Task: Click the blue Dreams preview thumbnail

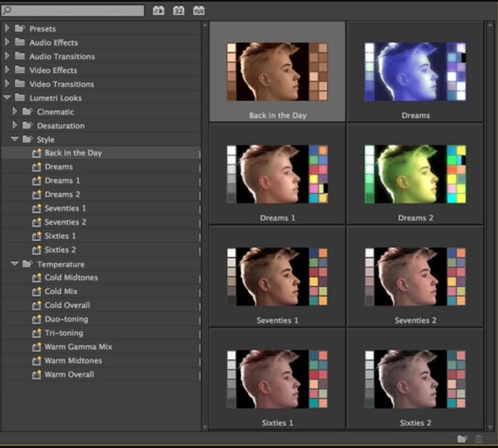Action: [x=414, y=71]
